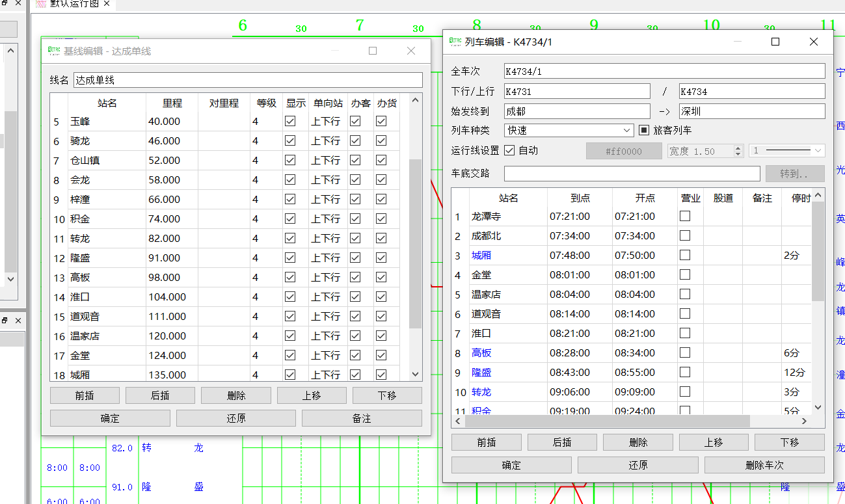Toggle 显示 checkbox for 玉峰 station
The height and width of the screenshot is (504, 845).
pos(290,121)
